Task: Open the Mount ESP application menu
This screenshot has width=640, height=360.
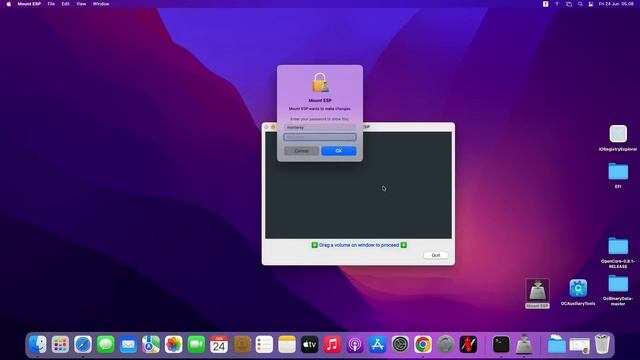Action: click(29, 4)
